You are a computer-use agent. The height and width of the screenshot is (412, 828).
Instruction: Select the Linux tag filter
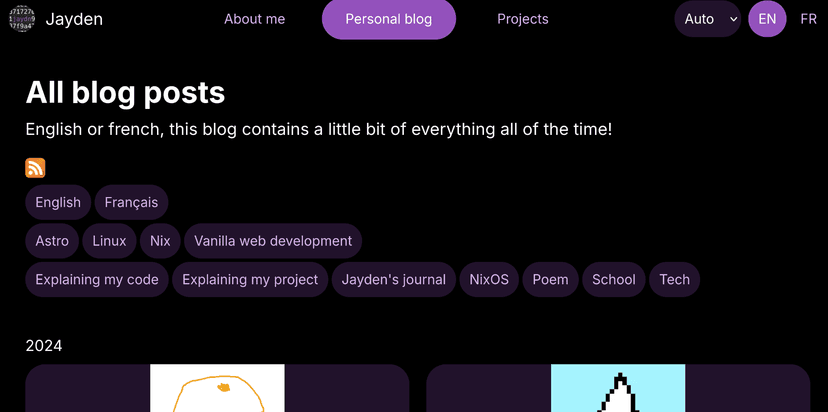109,241
